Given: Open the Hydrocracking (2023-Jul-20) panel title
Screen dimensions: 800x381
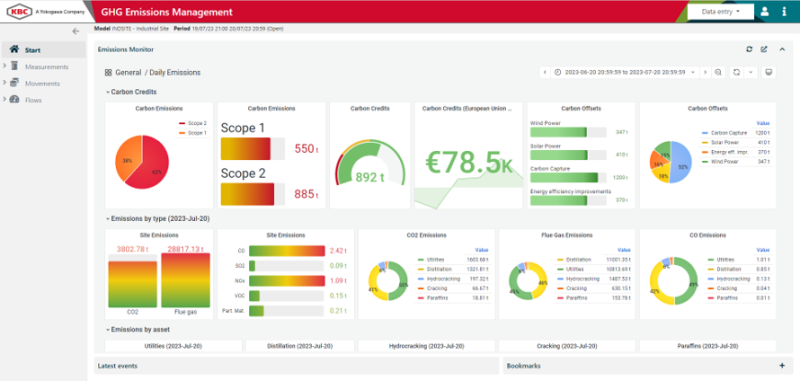Looking at the screenshot, I should [427, 346].
